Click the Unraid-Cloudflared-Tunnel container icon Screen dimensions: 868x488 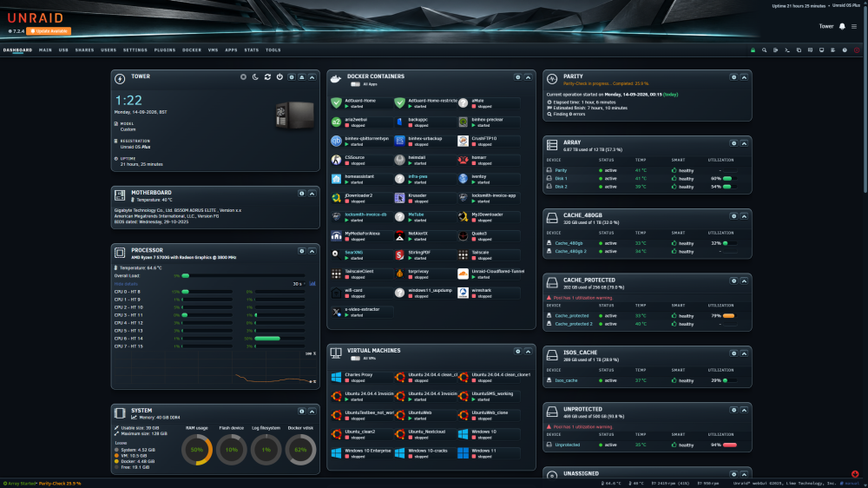point(463,274)
